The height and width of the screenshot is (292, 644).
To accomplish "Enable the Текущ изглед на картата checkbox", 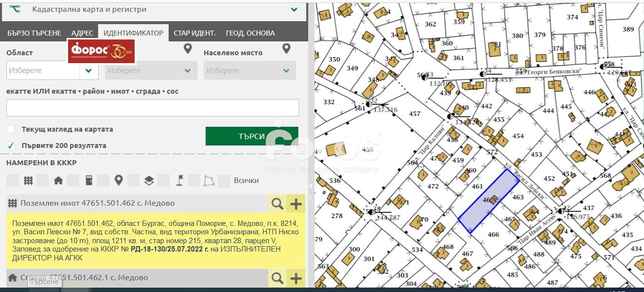I will click(x=10, y=129).
